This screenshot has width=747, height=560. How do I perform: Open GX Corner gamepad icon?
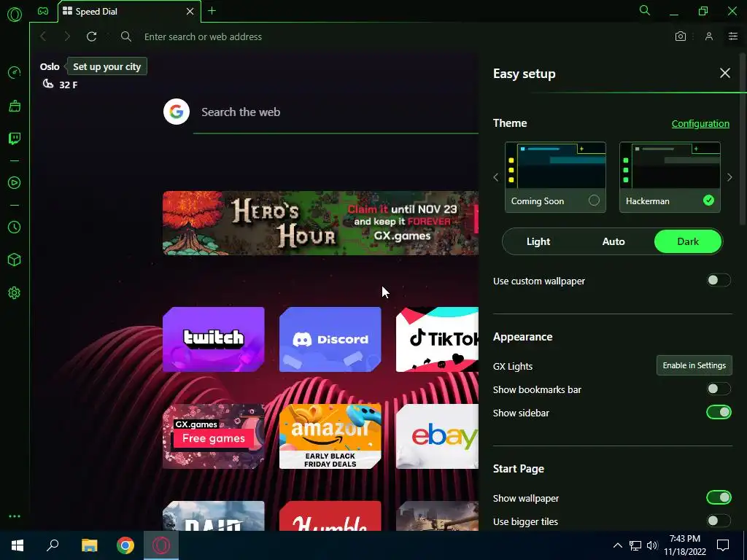pos(43,11)
